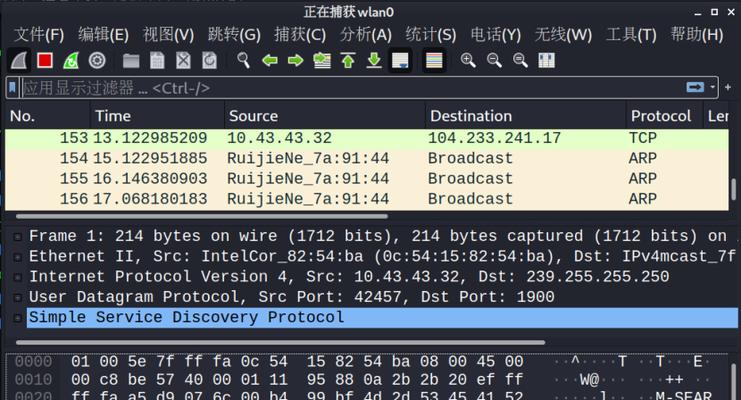The width and height of the screenshot is (741, 400).
Task: Open the display filter history dropdown
Action: tap(712, 87)
